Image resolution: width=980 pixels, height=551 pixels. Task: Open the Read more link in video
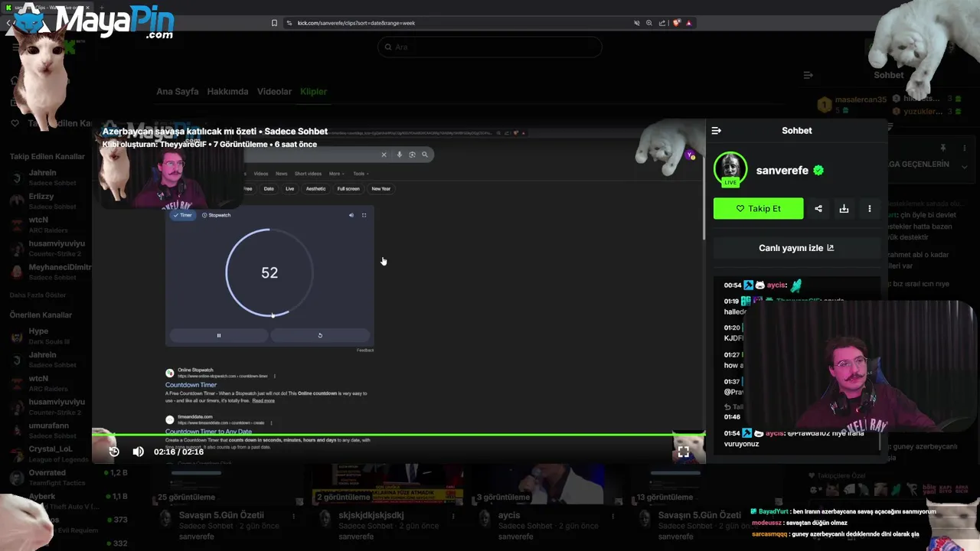tap(263, 401)
